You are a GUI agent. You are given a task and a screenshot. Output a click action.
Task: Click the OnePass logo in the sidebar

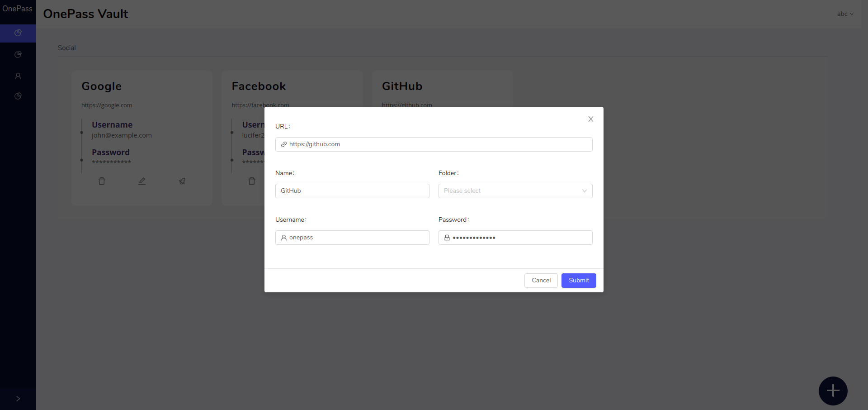click(x=18, y=9)
